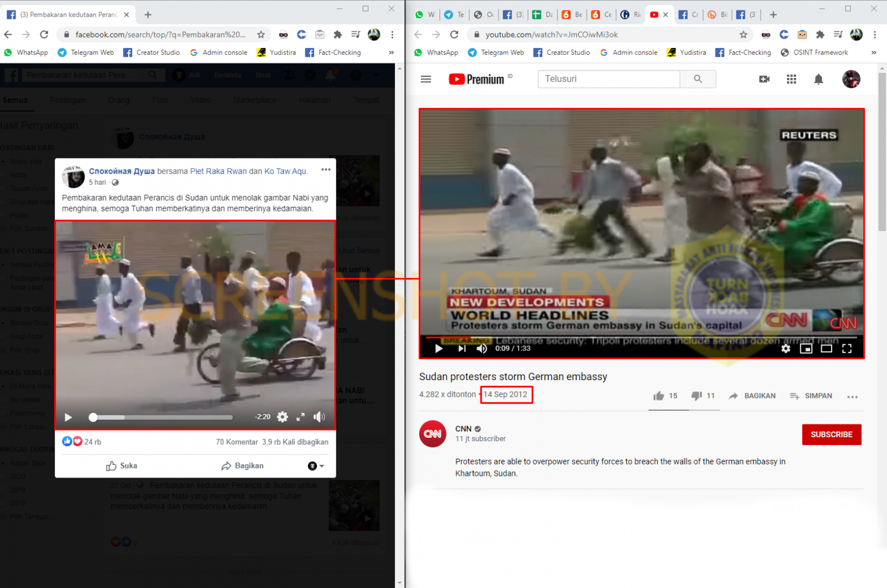
Task: Open Fact-Checking bookmark in YouTube window
Action: pyautogui.click(x=743, y=53)
